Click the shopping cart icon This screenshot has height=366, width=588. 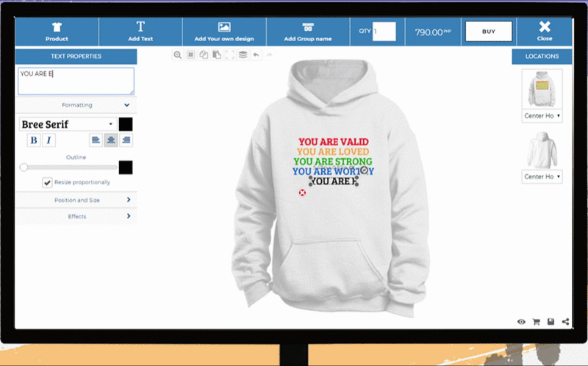click(x=536, y=321)
